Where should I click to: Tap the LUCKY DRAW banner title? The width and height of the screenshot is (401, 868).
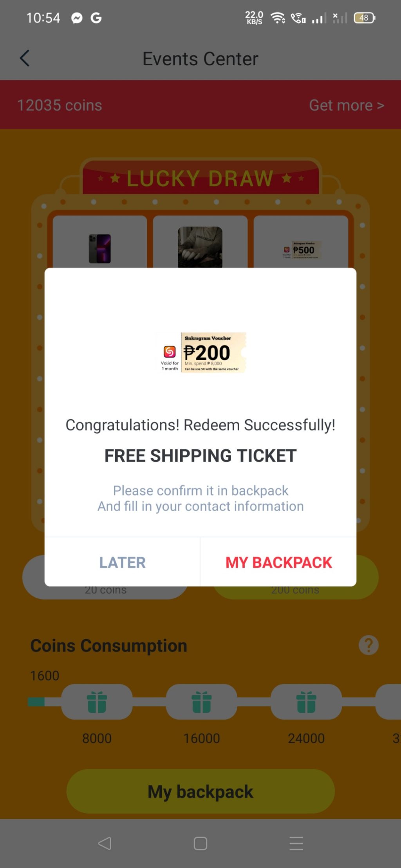click(200, 178)
